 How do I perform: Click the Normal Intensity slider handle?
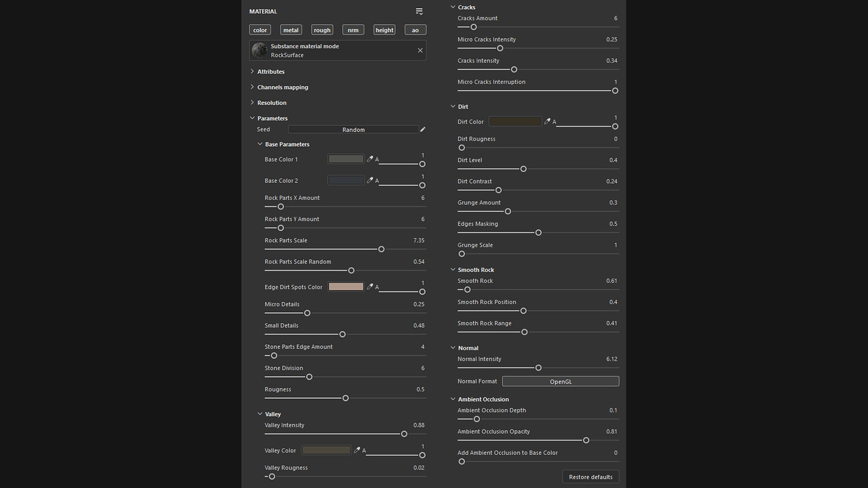pyautogui.click(x=538, y=368)
